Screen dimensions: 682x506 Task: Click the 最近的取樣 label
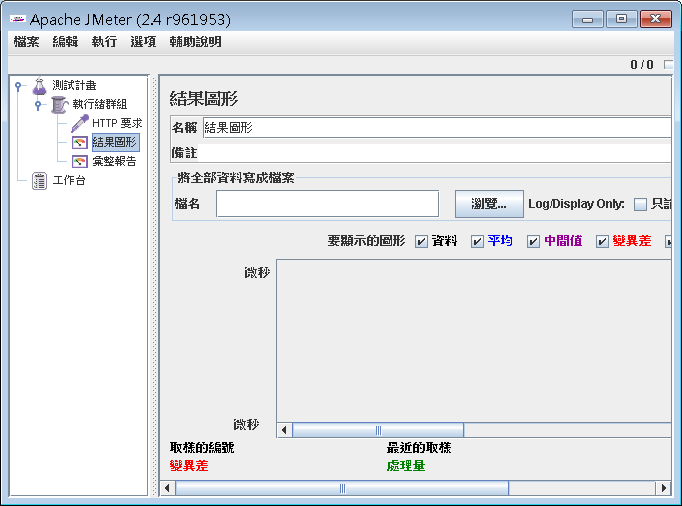tap(419, 447)
